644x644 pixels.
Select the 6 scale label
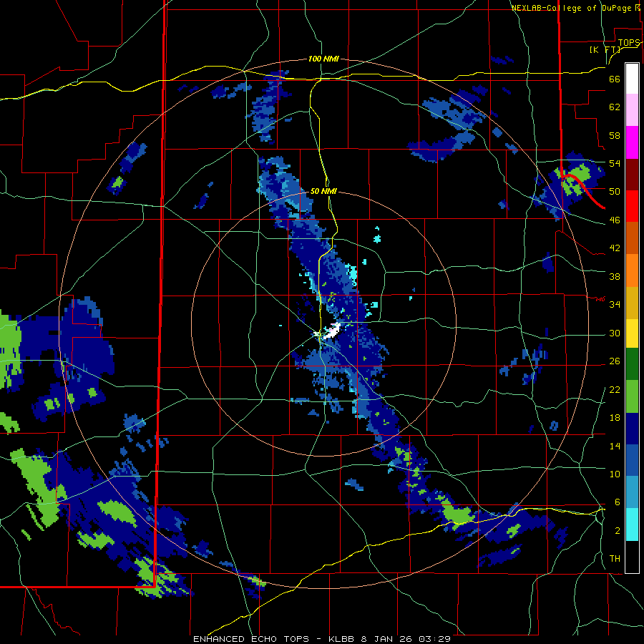[617, 502]
